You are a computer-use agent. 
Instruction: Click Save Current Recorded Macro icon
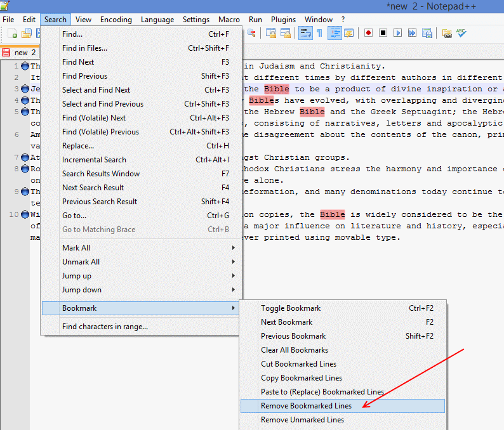pos(427,33)
